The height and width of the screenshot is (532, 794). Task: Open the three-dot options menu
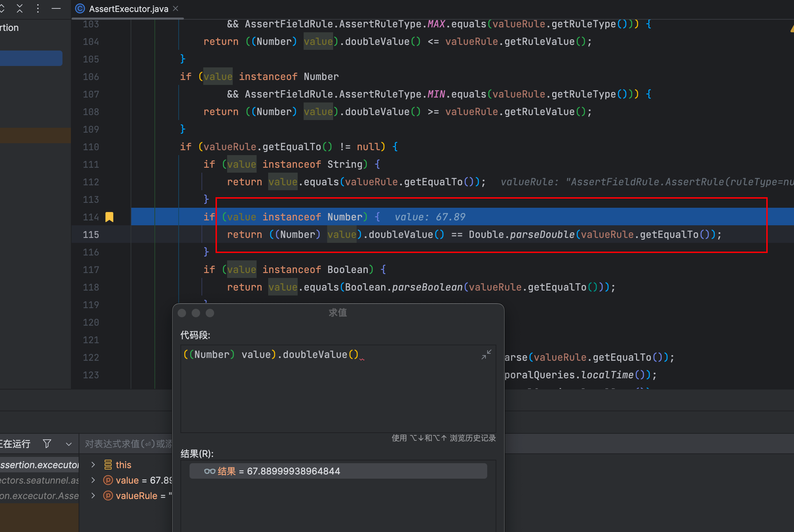[38, 8]
